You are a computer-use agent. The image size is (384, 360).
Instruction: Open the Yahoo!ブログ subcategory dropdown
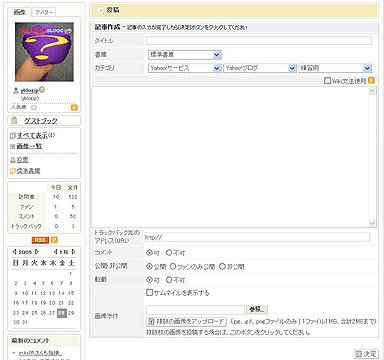pyautogui.click(x=260, y=68)
